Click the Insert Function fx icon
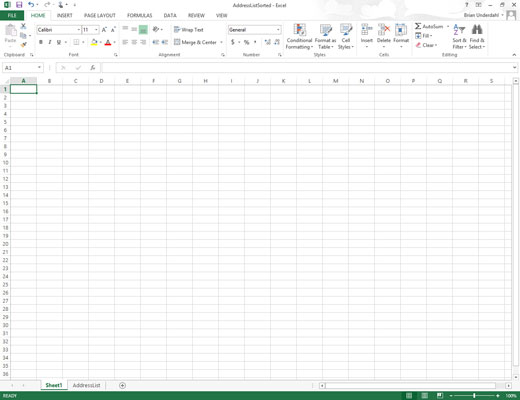The image size is (520, 400). [x=93, y=68]
